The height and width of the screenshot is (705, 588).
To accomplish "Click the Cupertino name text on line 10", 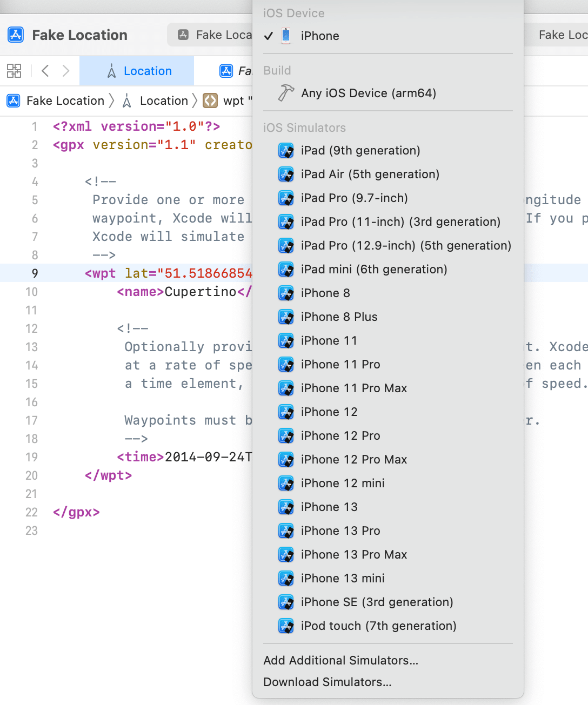I will [x=201, y=292].
